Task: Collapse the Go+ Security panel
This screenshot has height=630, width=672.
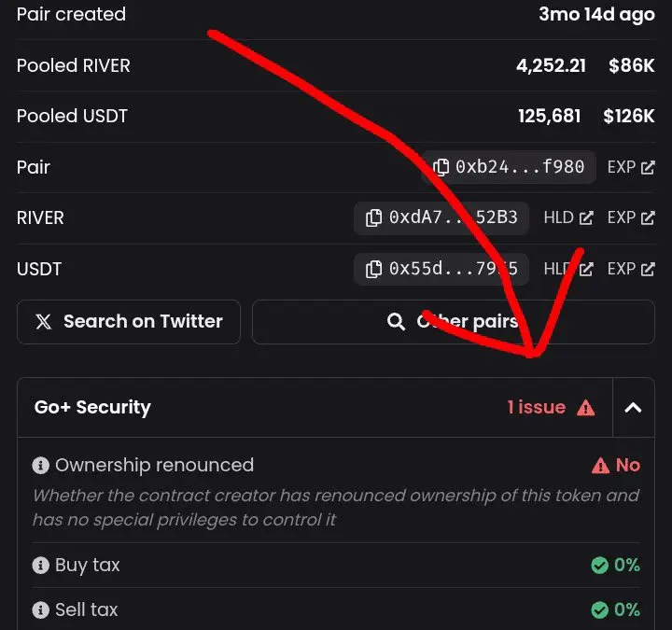Action: click(633, 408)
